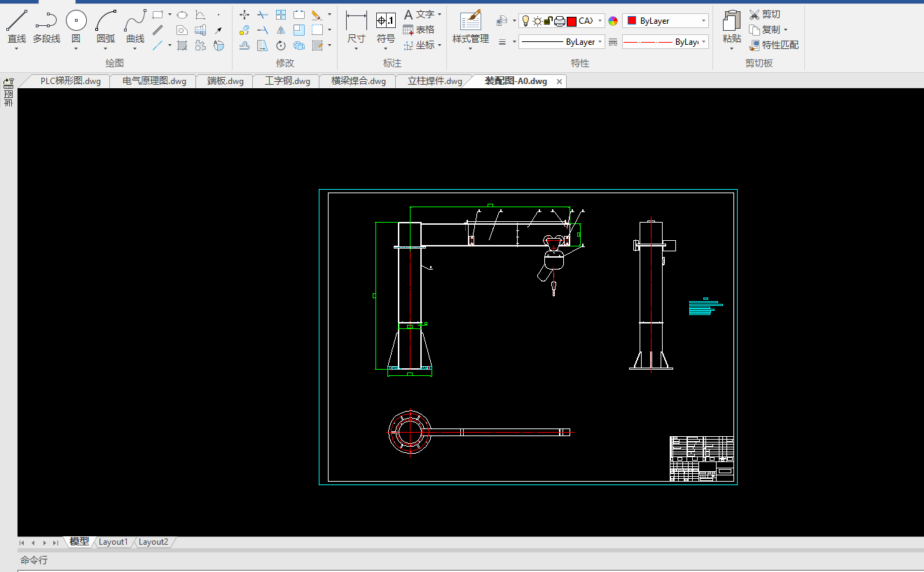Click the 剪切 cut button
The width and height of the screenshot is (924, 572).
pos(764,14)
